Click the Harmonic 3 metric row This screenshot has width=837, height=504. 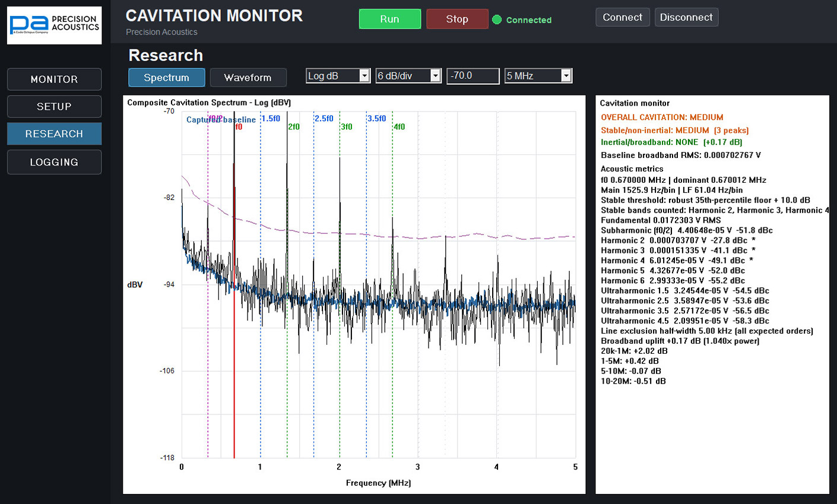678,250
